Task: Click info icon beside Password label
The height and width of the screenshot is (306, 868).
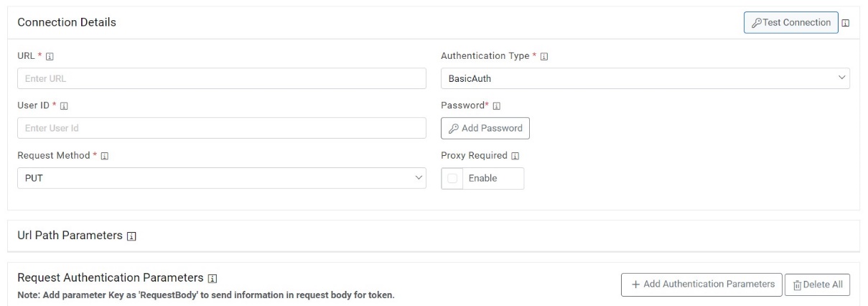Action: click(496, 106)
